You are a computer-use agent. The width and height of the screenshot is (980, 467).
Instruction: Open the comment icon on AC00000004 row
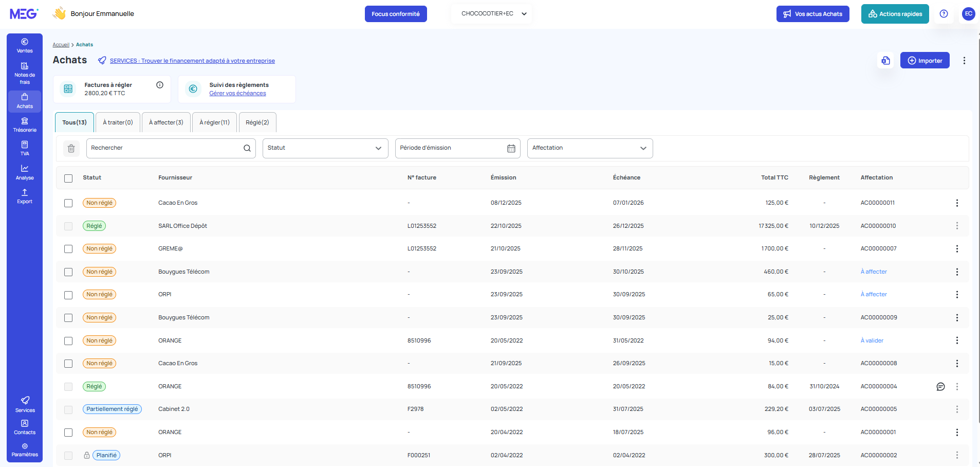(x=940, y=387)
